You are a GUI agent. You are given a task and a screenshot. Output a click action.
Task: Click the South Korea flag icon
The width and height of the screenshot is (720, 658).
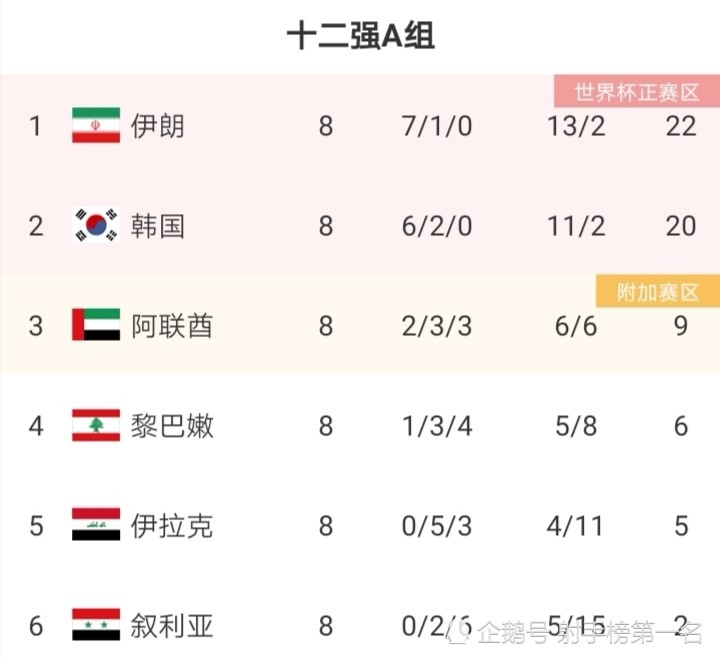point(96,225)
